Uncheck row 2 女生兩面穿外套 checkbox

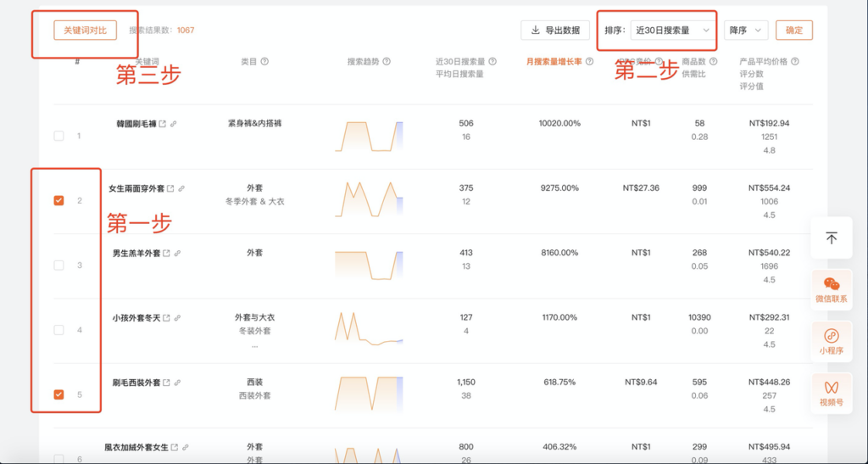pos(58,200)
